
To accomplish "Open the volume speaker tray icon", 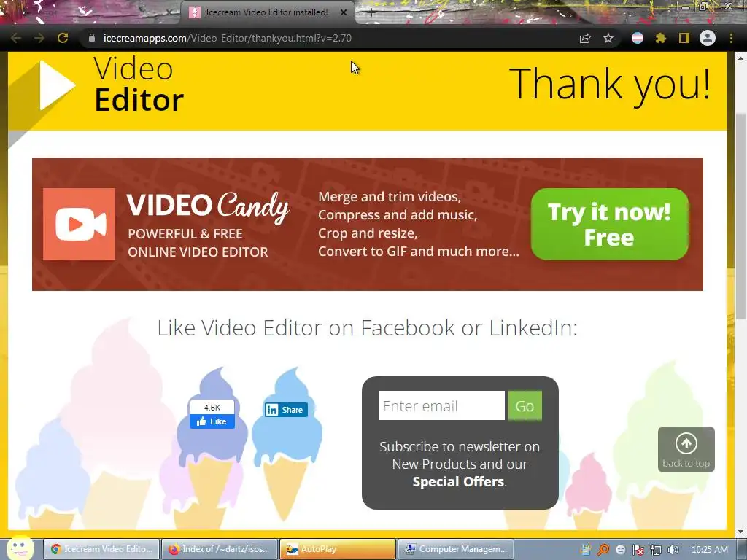I will click(673, 550).
